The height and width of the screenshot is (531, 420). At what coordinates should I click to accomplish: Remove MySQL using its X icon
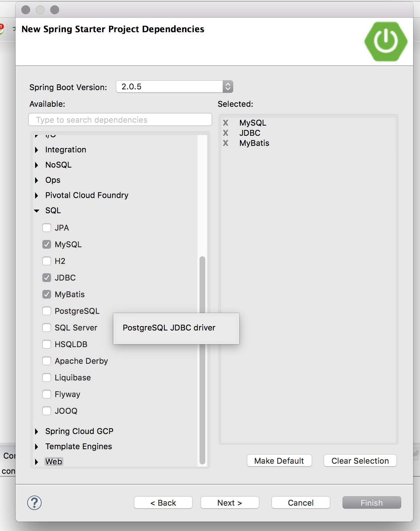point(226,123)
